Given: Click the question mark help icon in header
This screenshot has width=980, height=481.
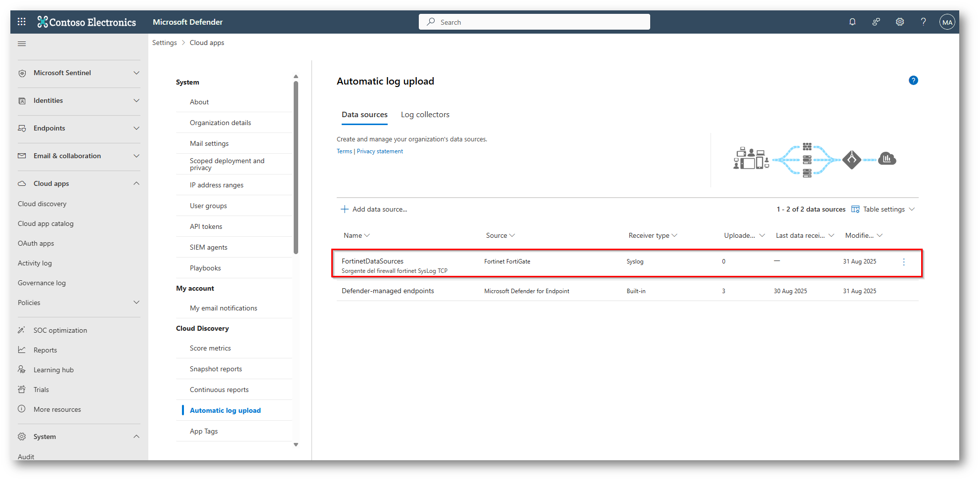Looking at the screenshot, I should 923,22.
